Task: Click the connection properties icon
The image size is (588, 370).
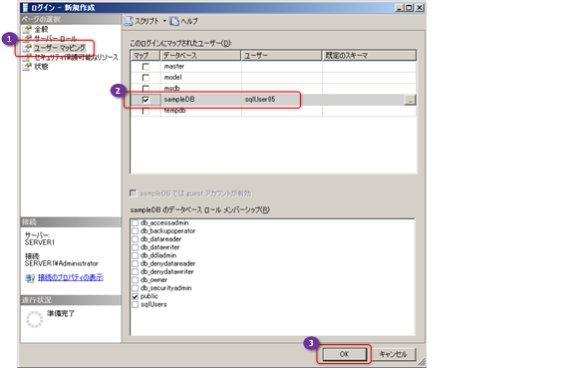Action: coord(30,278)
